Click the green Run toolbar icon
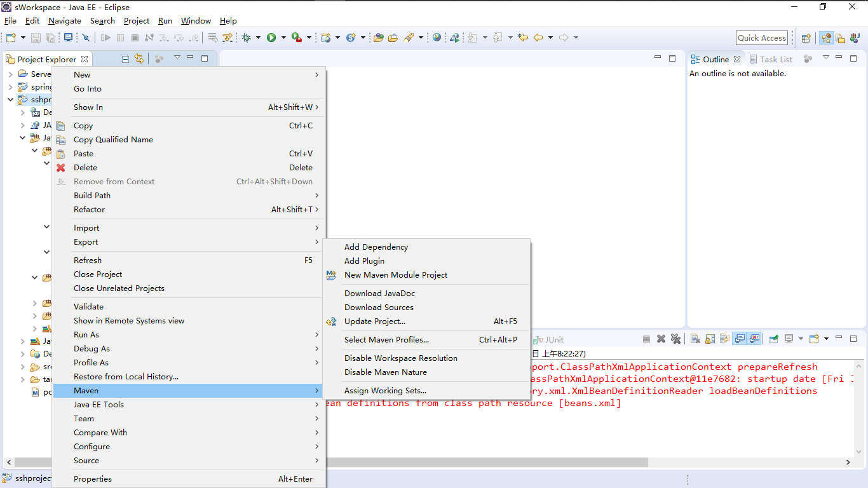Image resolution: width=868 pixels, height=488 pixels. click(x=271, y=37)
